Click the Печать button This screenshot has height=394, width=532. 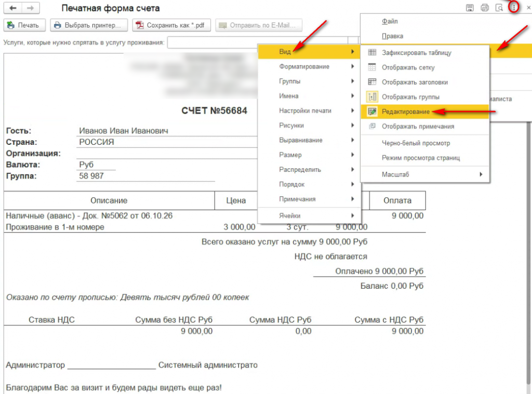(24, 25)
